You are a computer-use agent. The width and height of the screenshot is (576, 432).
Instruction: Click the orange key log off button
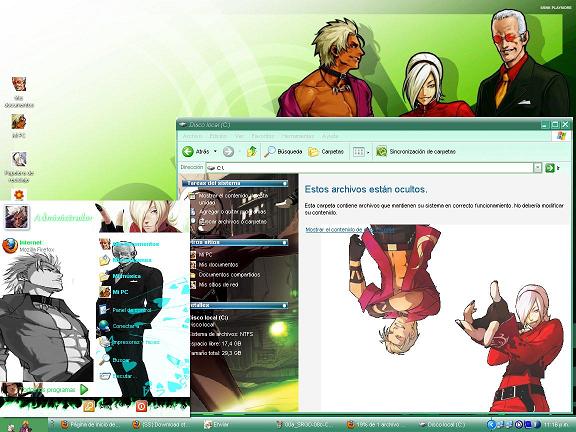pos(89,406)
